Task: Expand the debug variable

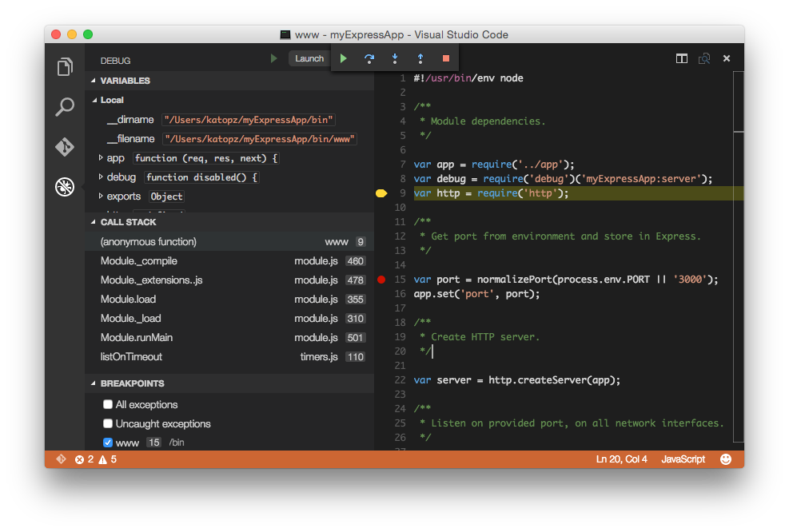Action: pyautogui.click(x=101, y=177)
